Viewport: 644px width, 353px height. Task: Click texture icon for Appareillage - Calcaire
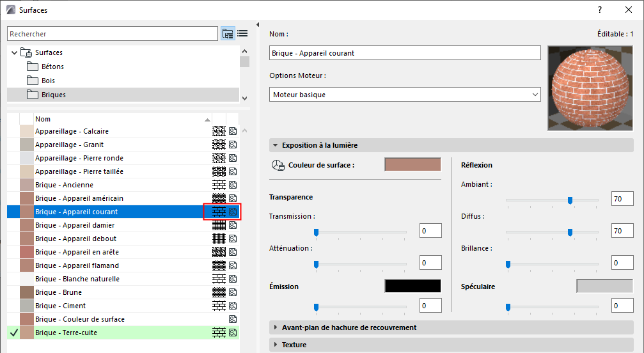tap(233, 131)
